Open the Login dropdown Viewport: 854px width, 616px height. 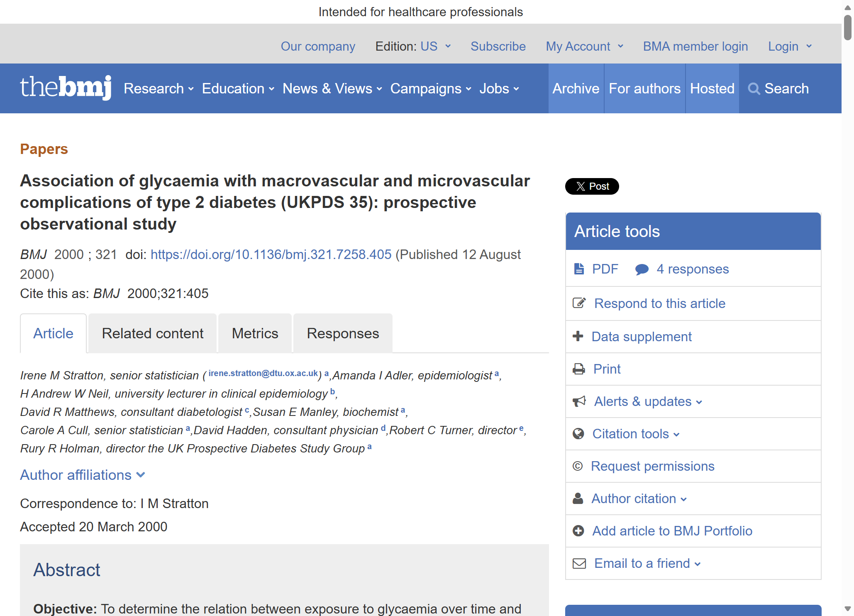click(x=790, y=46)
